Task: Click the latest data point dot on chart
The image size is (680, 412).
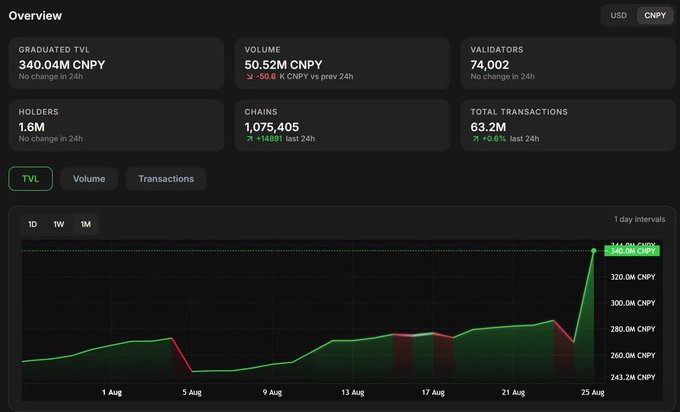Action: (x=594, y=251)
